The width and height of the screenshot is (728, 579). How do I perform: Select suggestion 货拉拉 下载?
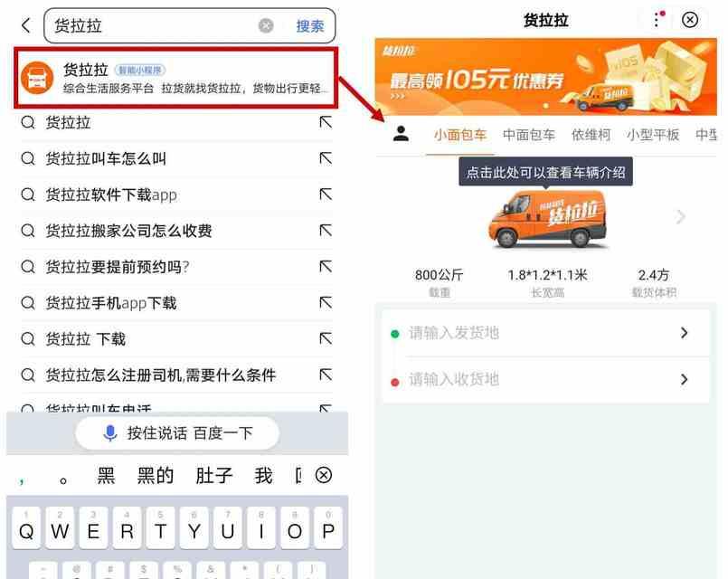tap(85, 339)
